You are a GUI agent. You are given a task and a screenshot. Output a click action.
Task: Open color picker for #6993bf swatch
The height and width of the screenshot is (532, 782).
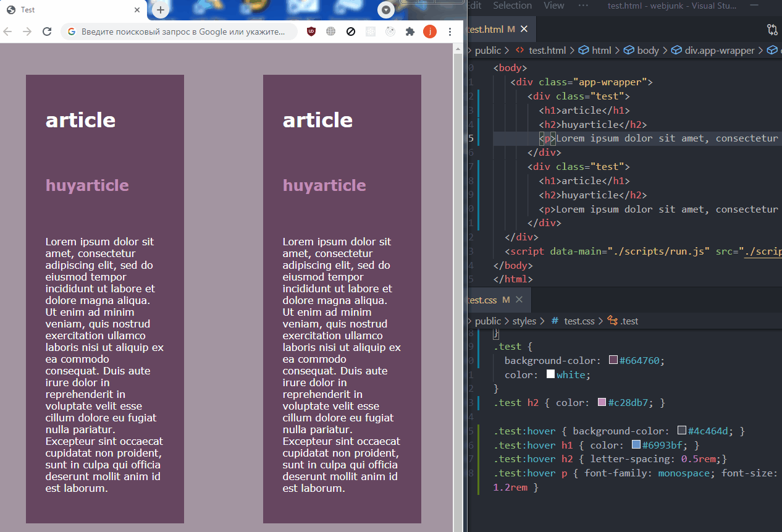tap(636, 445)
